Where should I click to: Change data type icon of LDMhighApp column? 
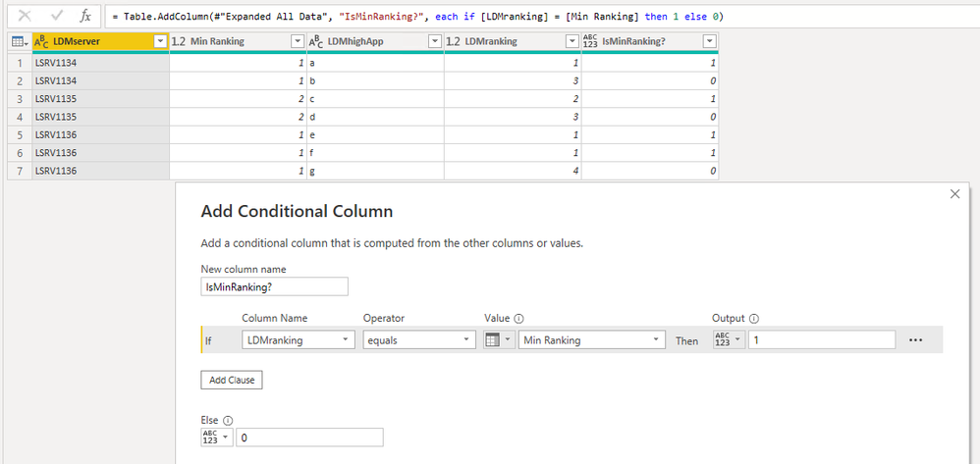[316, 42]
